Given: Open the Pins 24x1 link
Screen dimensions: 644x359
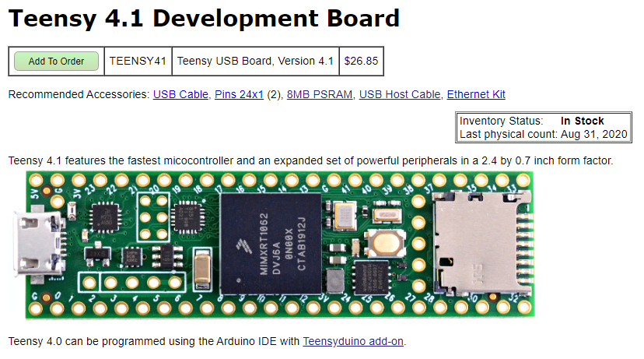Looking at the screenshot, I should [x=239, y=94].
